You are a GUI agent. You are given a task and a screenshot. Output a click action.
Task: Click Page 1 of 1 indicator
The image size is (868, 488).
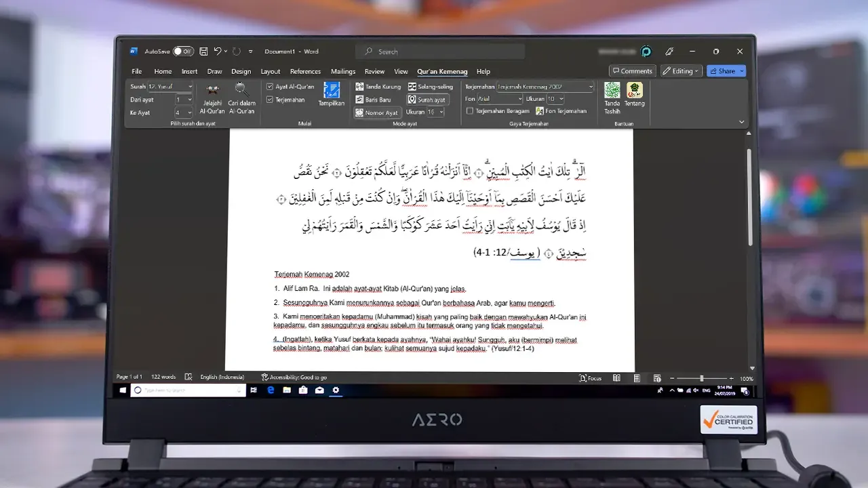[129, 378]
